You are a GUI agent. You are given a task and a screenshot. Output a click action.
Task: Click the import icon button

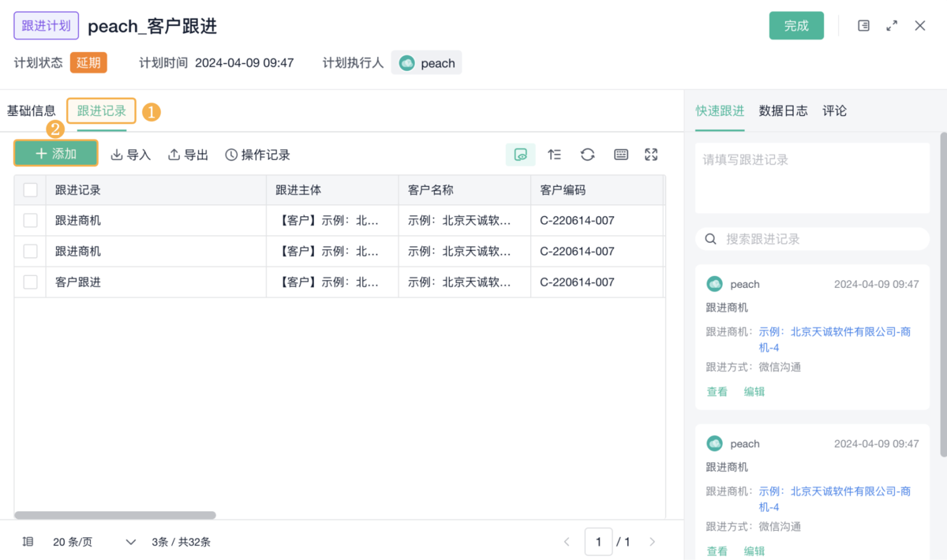[130, 155]
